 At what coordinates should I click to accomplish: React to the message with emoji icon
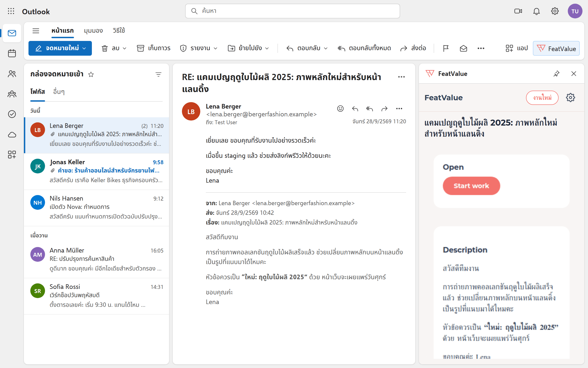340,109
